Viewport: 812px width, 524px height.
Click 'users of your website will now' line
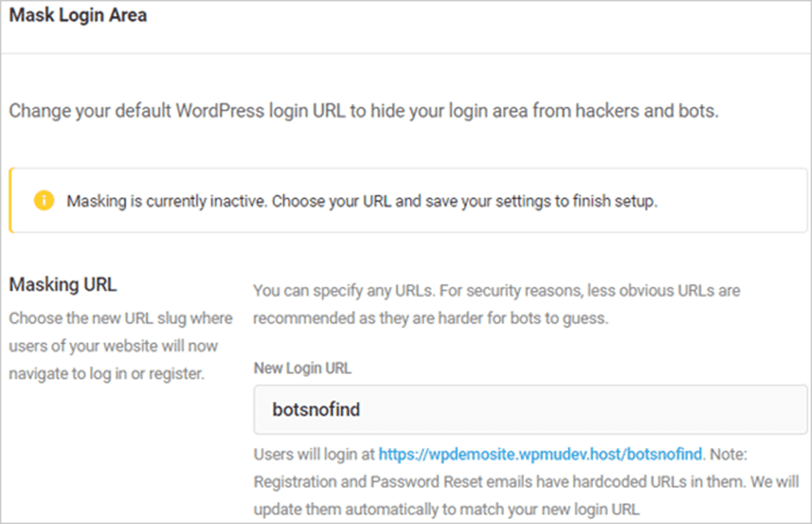[113, 346]
